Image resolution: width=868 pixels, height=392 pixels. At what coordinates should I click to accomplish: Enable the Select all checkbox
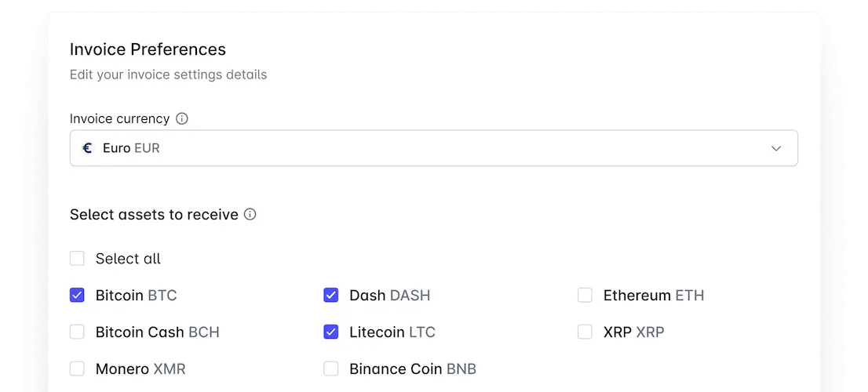point(77,259)
